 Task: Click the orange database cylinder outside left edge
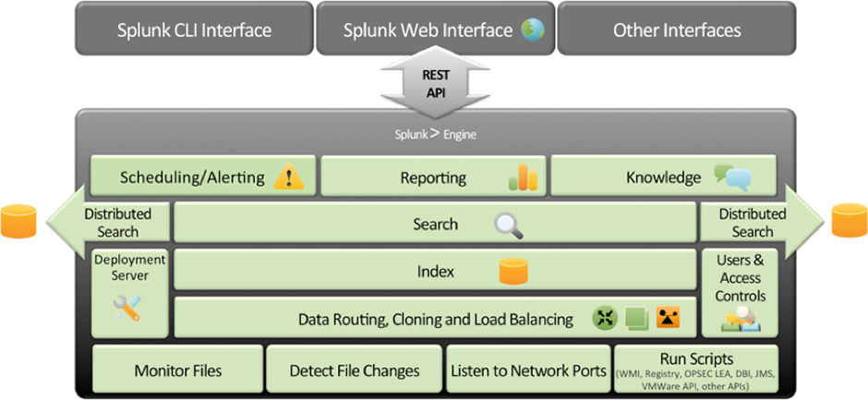[x=18, y=221]
